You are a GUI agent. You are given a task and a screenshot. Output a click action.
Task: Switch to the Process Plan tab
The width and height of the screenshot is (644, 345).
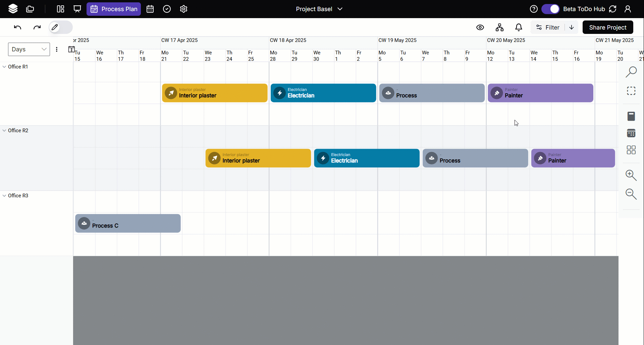(114, 9)
